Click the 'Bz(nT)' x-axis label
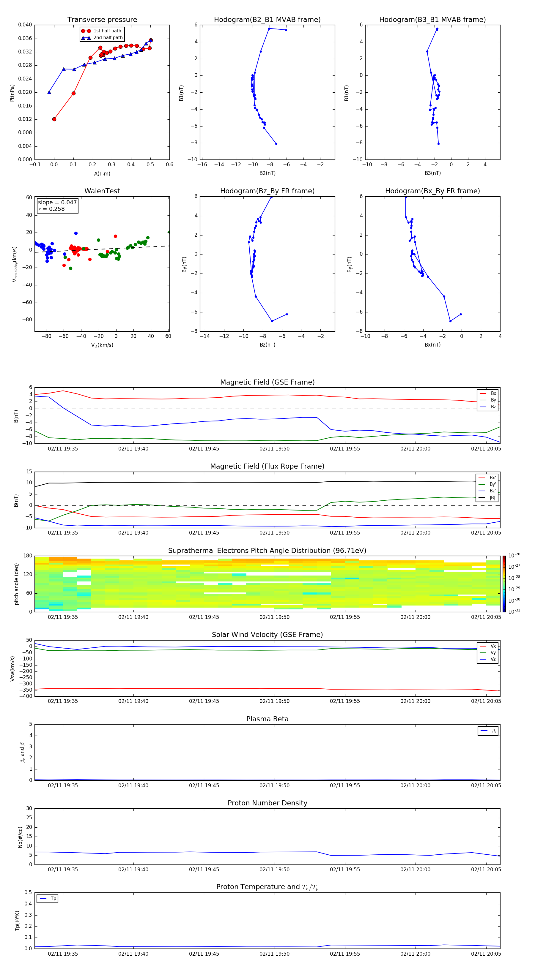The width and height of the screenshot is (535, 980). click(x=267, y=345)
